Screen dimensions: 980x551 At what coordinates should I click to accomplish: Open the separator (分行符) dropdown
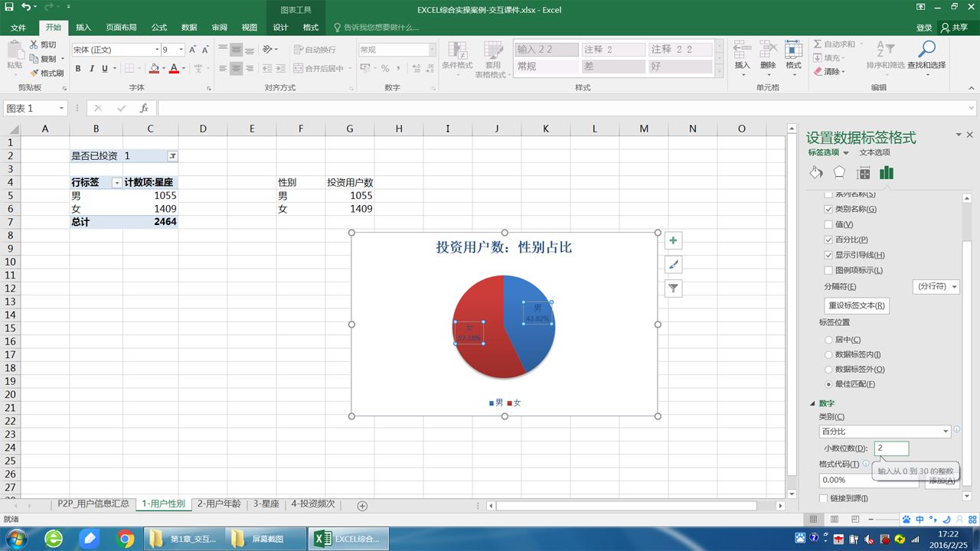pyautogui.click(x=936, y=286)
